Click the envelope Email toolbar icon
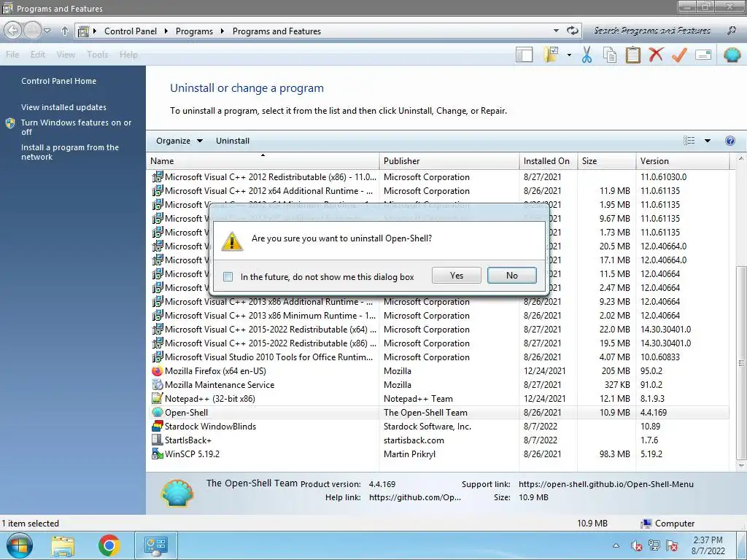 coord(703,55)
